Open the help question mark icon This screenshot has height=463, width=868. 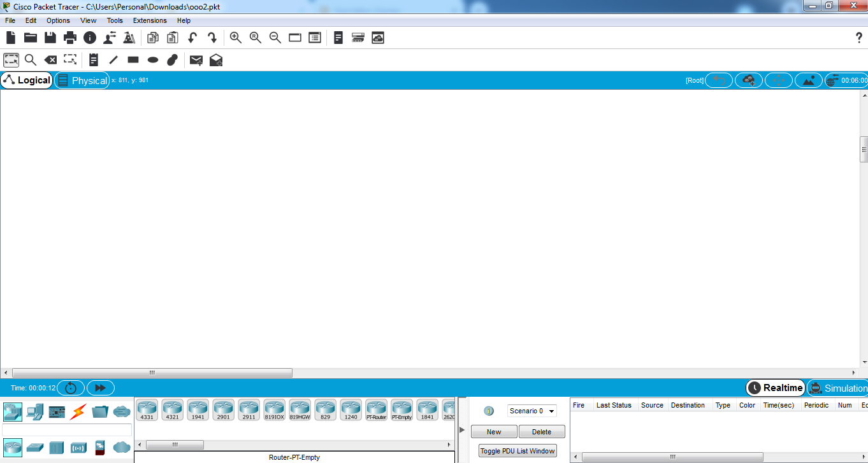tap(858, 38)
